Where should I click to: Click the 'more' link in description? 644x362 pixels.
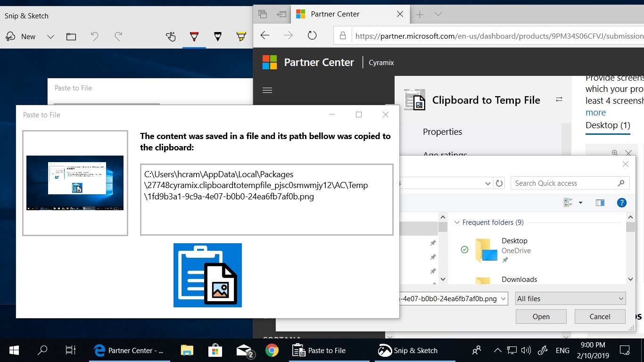(x=595, y=113)
